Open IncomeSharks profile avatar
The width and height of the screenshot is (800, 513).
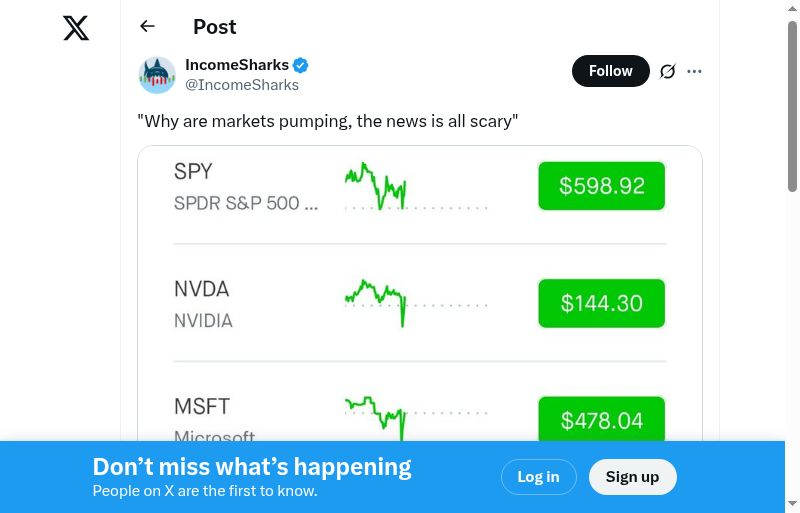pos(157,75)
